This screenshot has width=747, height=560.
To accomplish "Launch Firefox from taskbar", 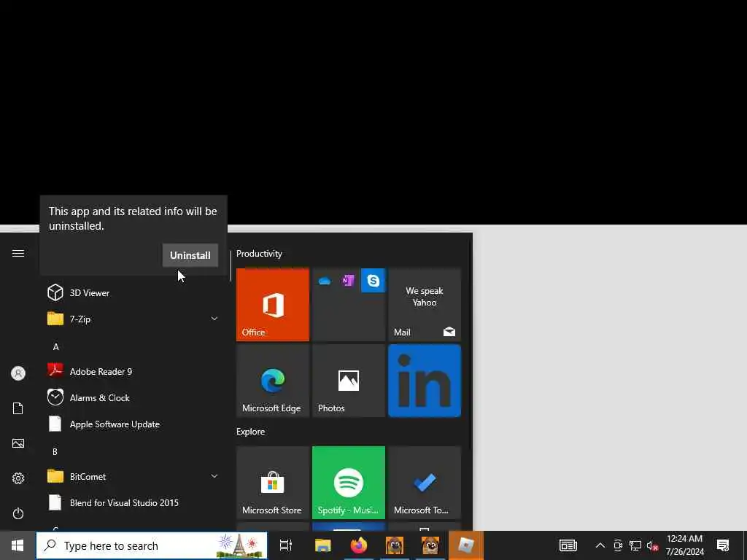I will pos(359,545).
